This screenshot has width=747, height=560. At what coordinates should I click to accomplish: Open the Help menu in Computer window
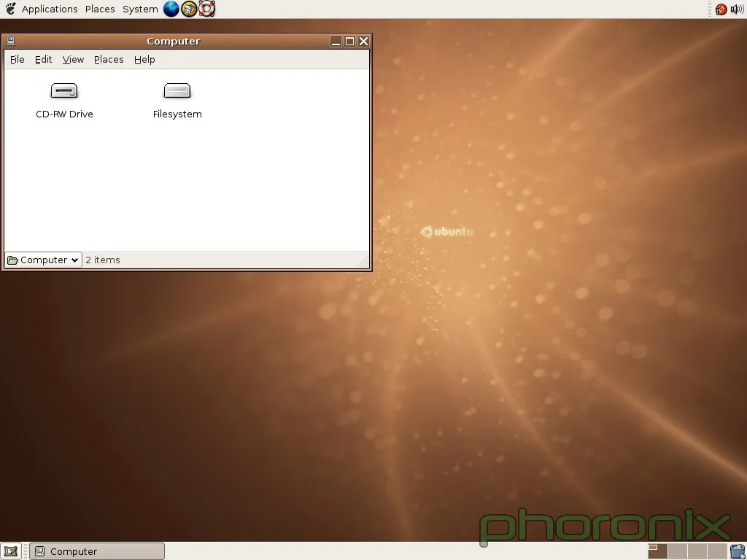point(144,60)
